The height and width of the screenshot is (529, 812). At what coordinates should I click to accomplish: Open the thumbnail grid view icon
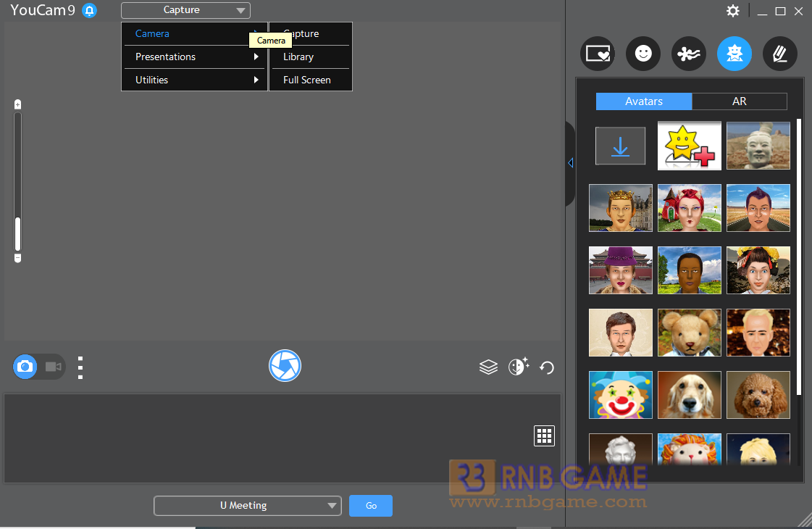(x=544, y=436)
